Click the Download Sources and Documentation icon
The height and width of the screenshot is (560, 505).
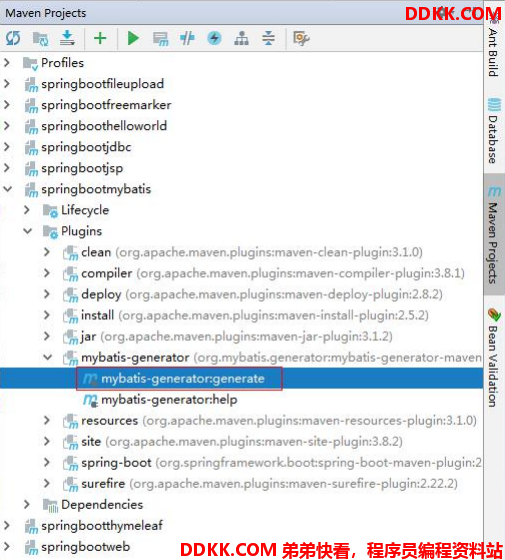tap(68, 38)
